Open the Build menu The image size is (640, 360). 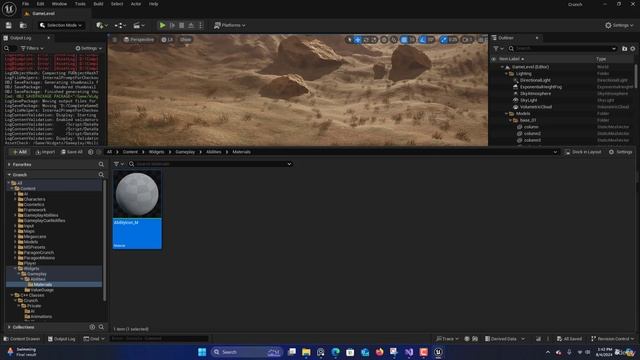click(x=98, y=4)
